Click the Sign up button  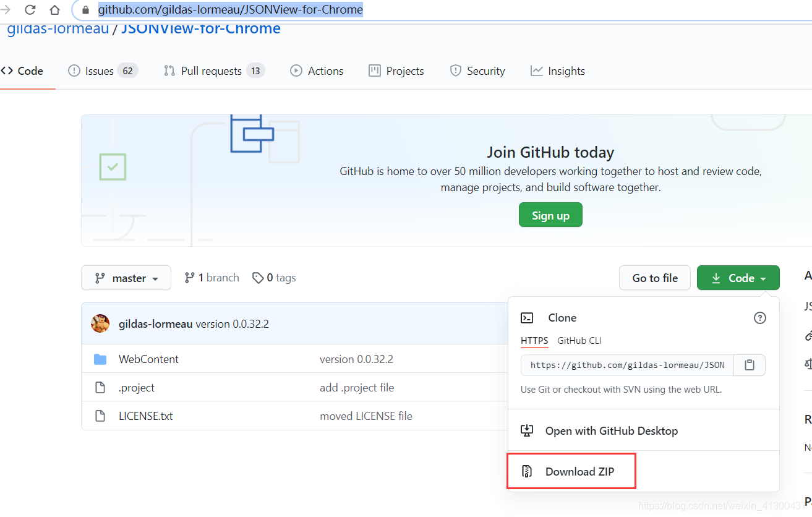pos(550,215)
